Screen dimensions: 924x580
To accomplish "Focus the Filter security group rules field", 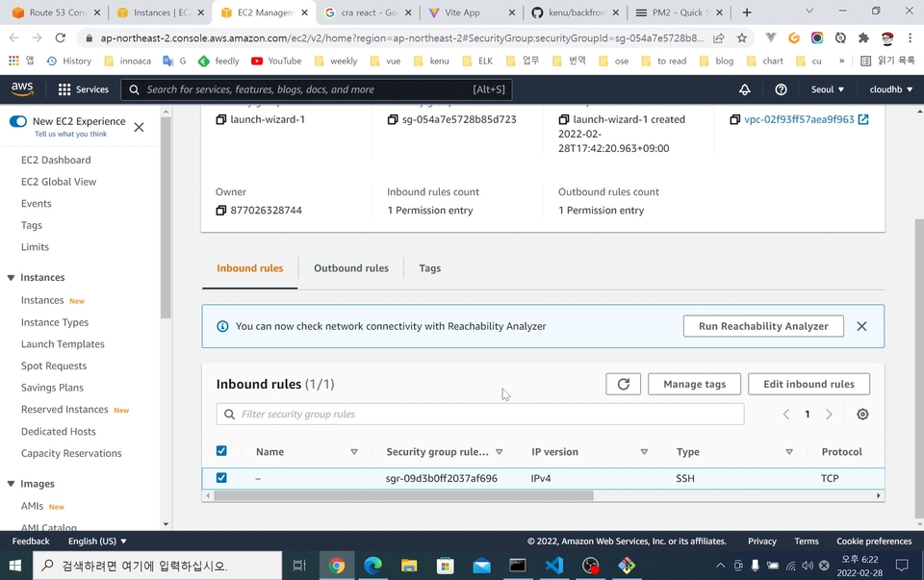I will (x=480, y=415).
